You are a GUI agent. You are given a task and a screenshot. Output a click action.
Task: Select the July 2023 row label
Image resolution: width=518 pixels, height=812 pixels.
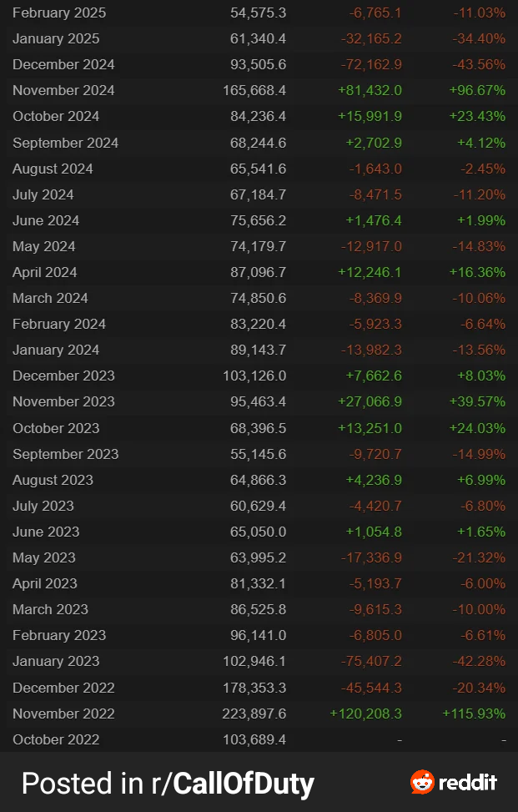coord(43,506)
